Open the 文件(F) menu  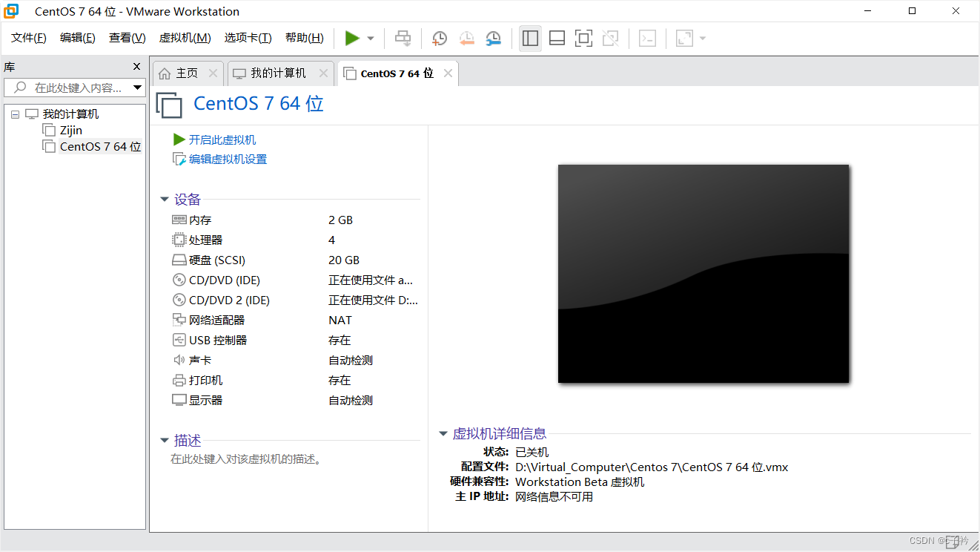click(x=29, y=38)
